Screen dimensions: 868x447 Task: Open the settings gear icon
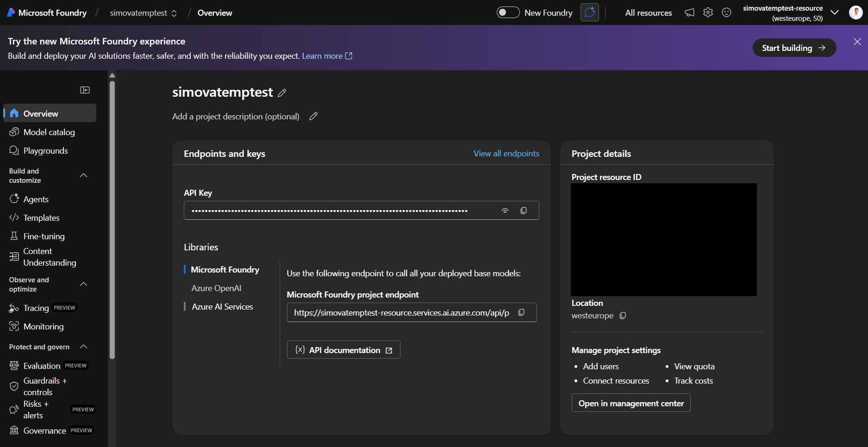pos(708,12)
